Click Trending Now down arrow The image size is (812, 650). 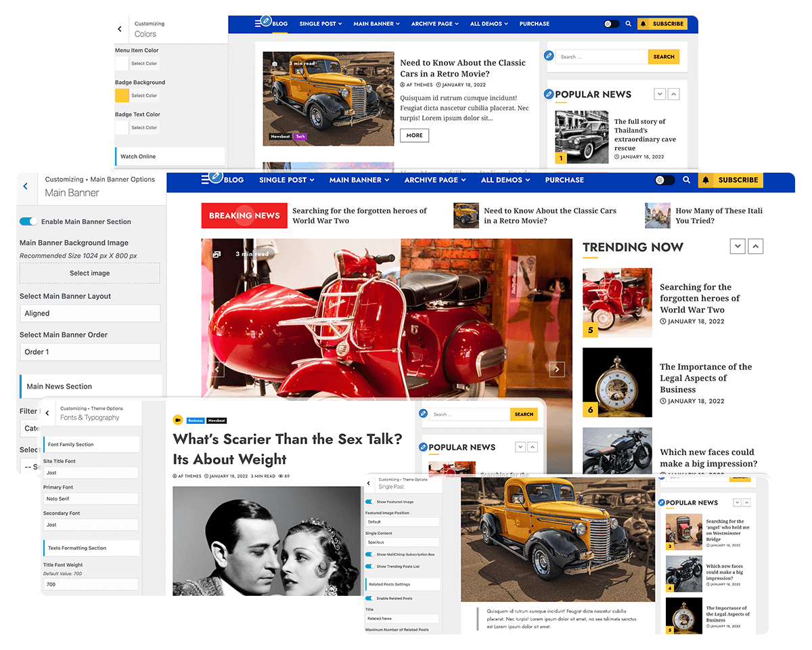click(738, 246)
